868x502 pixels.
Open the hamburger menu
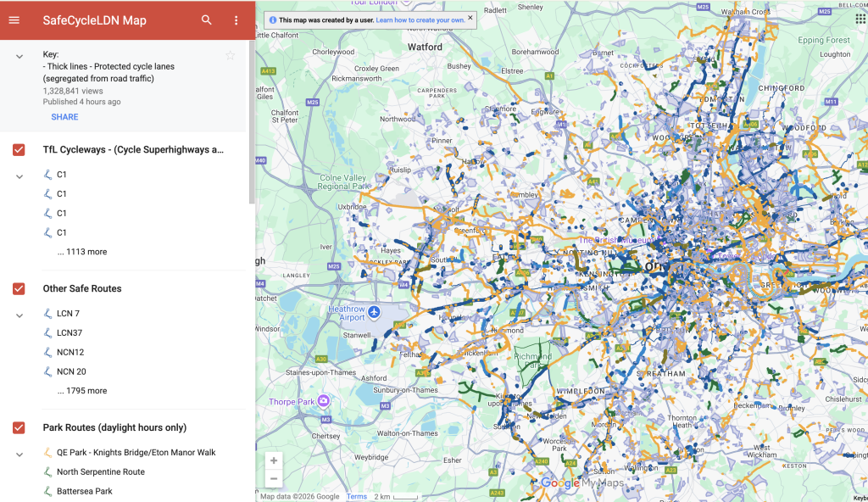[x=14, y=20]
